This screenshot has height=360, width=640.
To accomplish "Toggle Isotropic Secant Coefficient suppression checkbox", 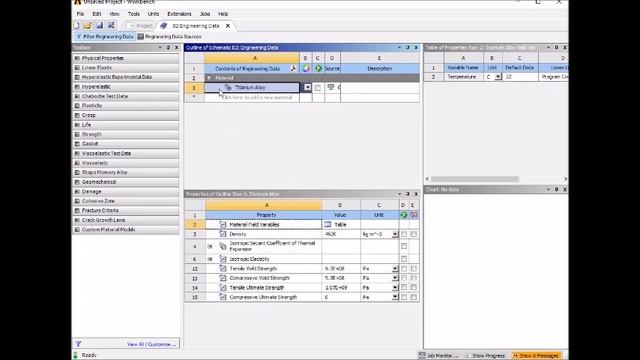I will [x=404, y=246].
